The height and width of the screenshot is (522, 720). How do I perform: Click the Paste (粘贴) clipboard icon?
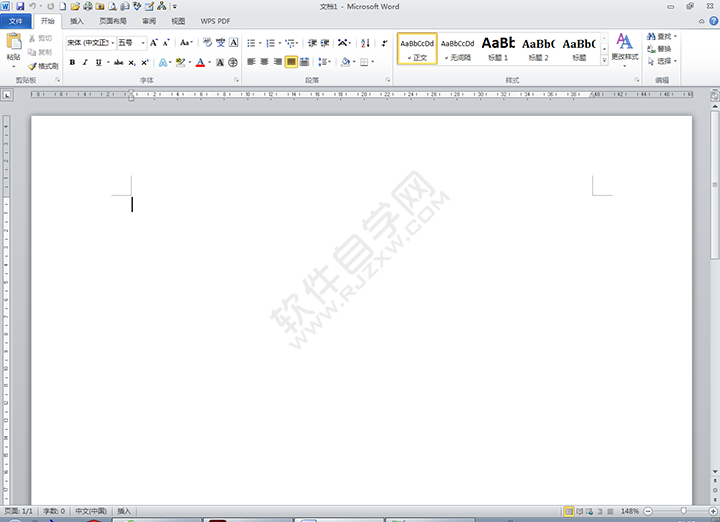(x=14, y=42)
